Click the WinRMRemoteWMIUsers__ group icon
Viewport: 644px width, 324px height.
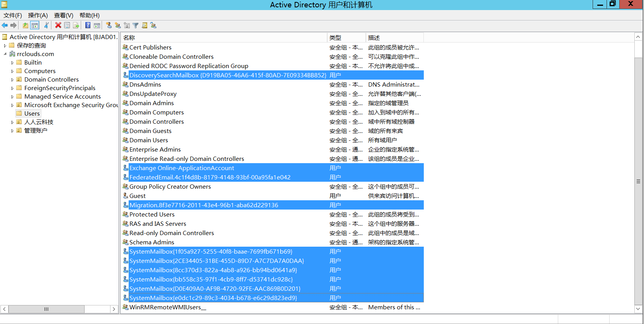[x=126, y=307]
